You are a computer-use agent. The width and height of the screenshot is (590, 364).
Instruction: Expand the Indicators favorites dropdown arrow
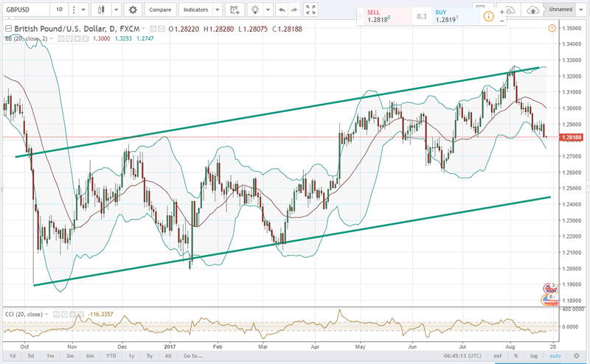point(217,10)
